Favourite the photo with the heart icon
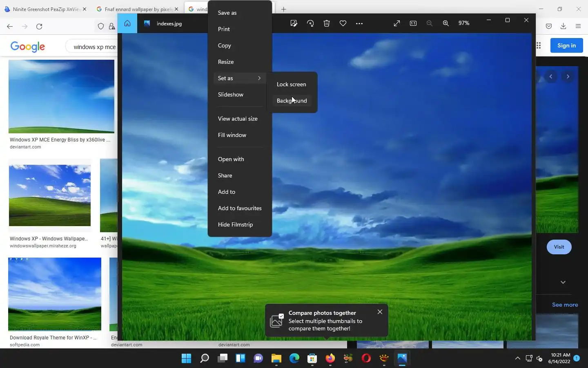The width and height of the screenshot is (588, 368). [x=343, y=23]
